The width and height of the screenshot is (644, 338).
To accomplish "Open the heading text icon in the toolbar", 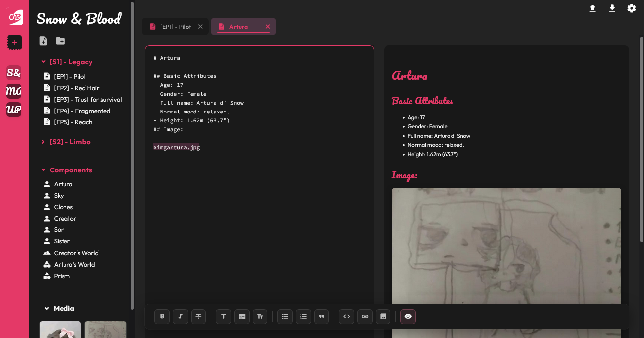I will pyautogui.click(x=223, y=316).
